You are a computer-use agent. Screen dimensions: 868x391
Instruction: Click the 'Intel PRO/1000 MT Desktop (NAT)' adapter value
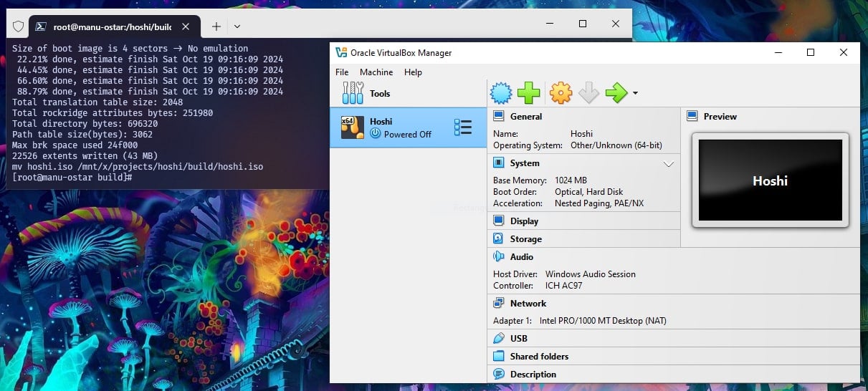tap(603, 321)
